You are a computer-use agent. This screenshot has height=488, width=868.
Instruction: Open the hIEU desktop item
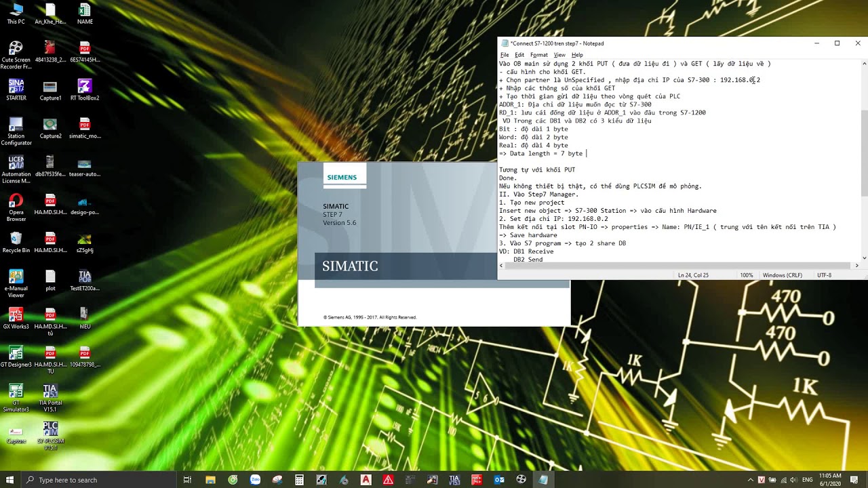pyautogui.click(x=85, y=318)
